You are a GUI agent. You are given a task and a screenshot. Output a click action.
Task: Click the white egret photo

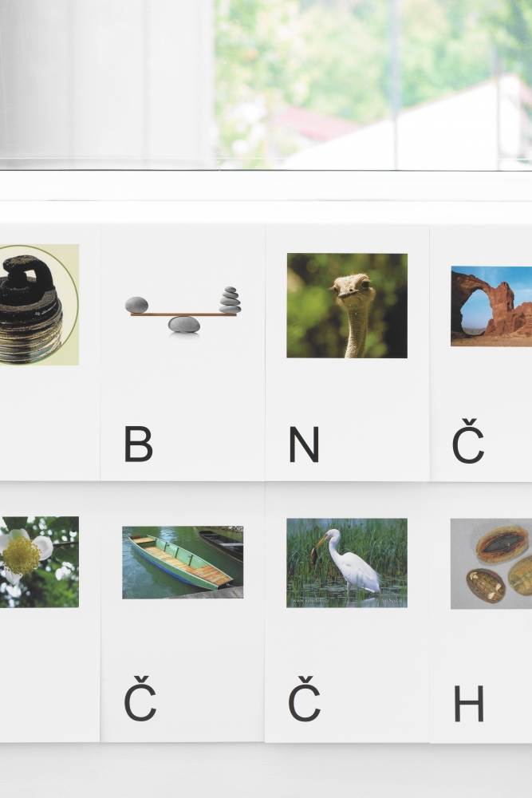[x=347, y=563]
